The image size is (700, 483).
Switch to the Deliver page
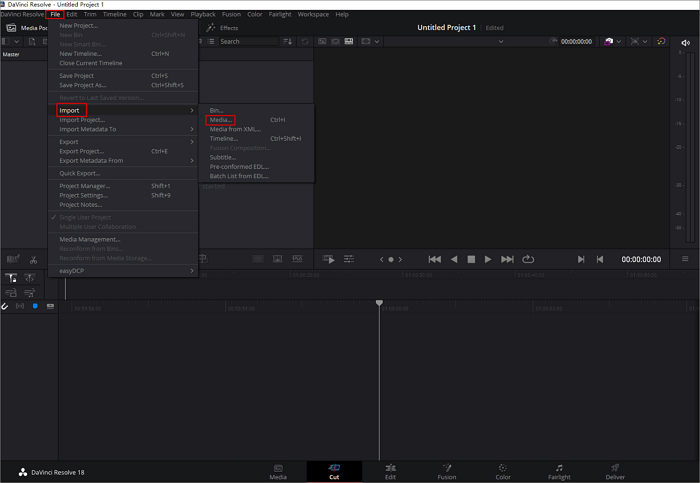pos(615,472)
